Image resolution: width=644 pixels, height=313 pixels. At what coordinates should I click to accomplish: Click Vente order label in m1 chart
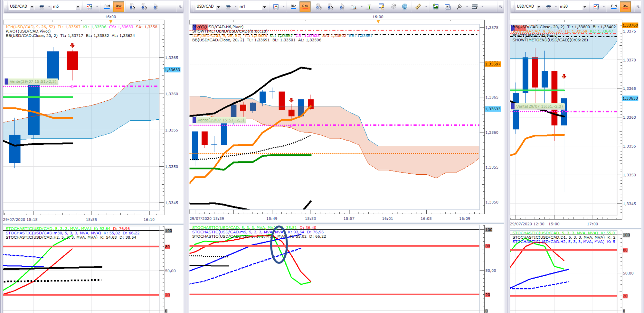click(x=219, y=120)
